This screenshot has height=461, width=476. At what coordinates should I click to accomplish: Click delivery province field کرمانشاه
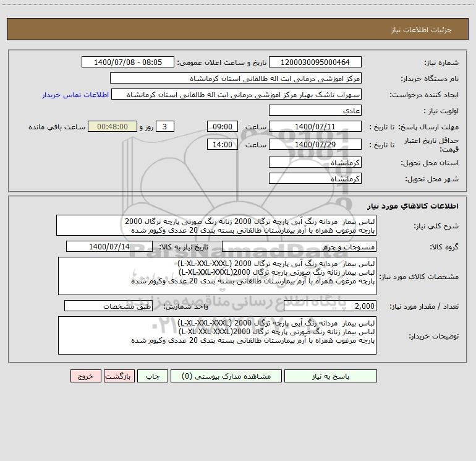click(315, 162)
